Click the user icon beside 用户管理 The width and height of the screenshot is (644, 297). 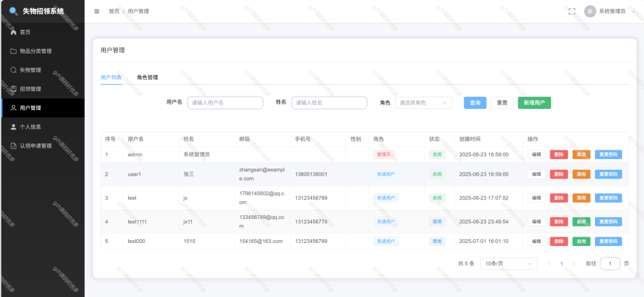click(x=13, y=108)
